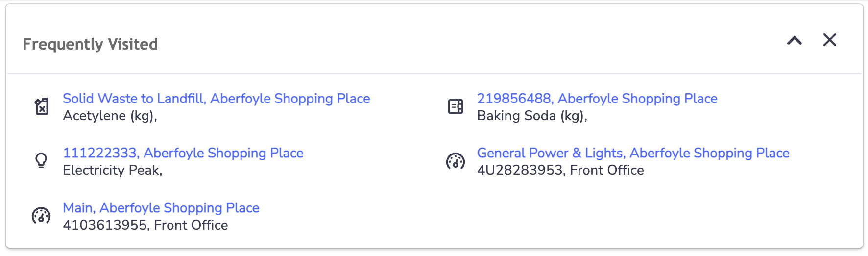868x256 pixels.
Task: Open the Solid Waste to Landfill link
Action: click(x=217, y=99)
